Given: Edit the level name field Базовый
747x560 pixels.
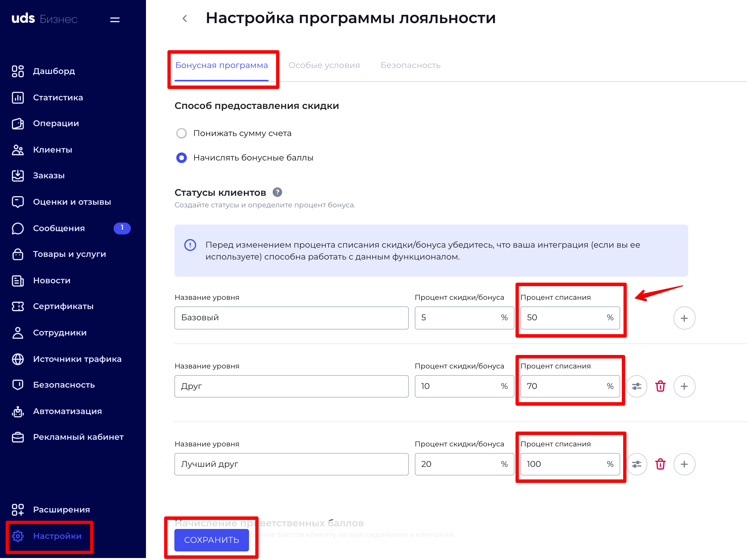Looking at the screenshot, I should coord(292,318).
